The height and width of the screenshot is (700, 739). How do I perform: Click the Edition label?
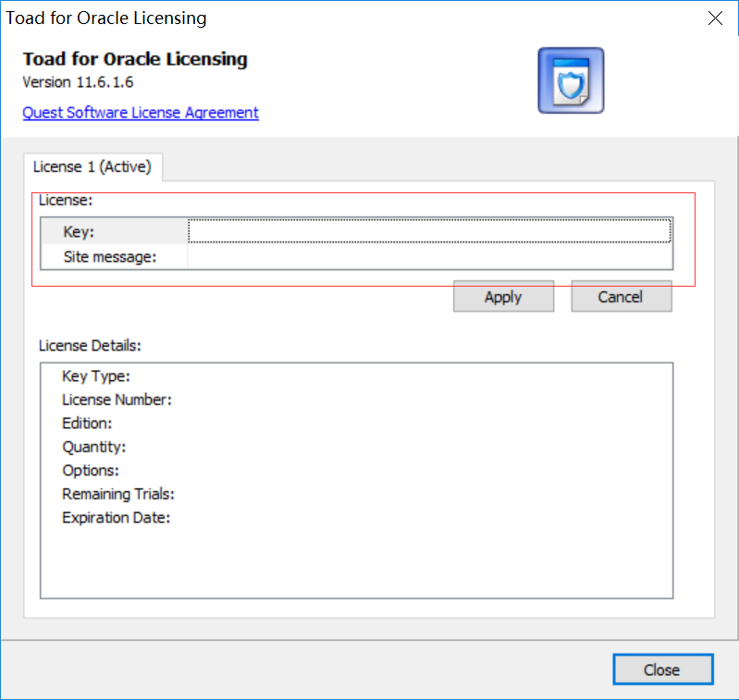click(87, 423)
